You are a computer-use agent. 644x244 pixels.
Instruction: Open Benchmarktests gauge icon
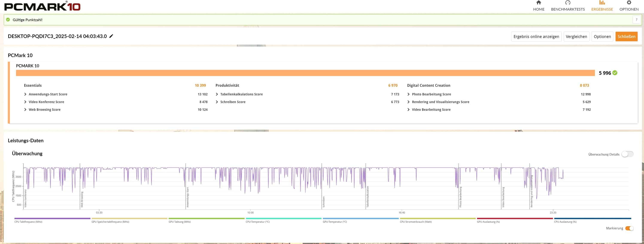pyautogui.click(x=568, y=3)
